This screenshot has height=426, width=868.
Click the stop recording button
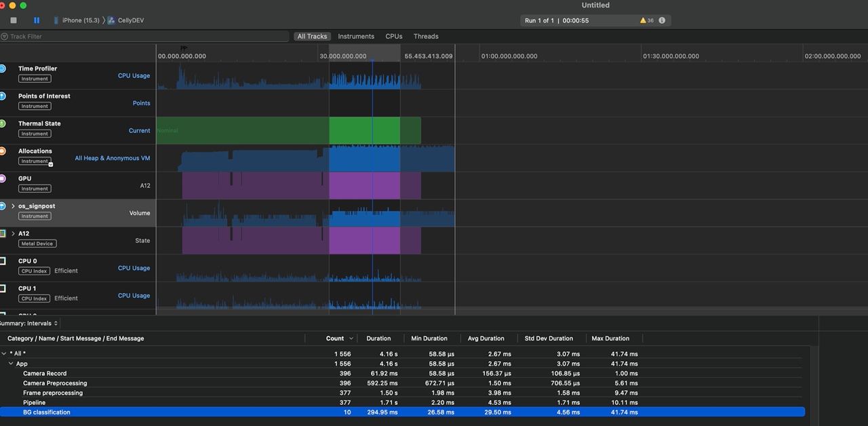[12, 20]
